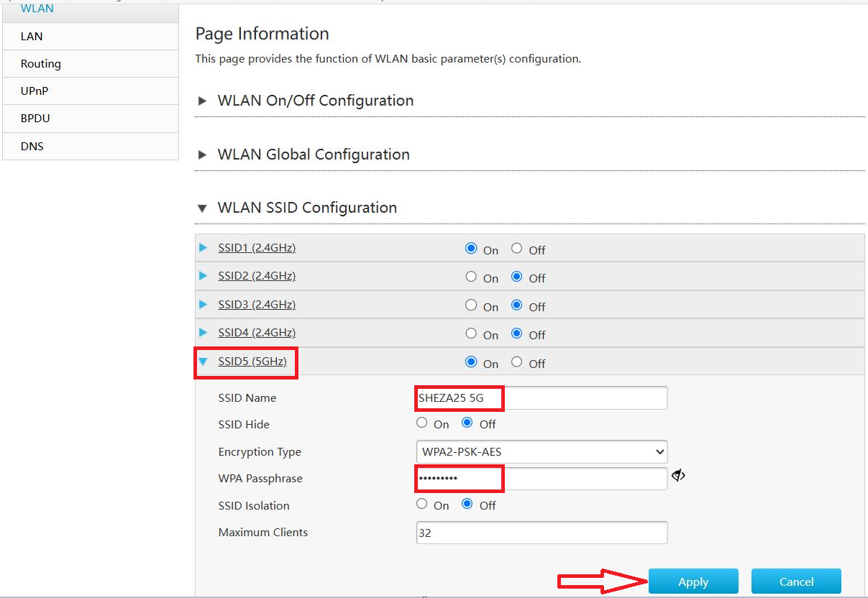Show the WPA passphrase using the eye icon

[678, 475]
